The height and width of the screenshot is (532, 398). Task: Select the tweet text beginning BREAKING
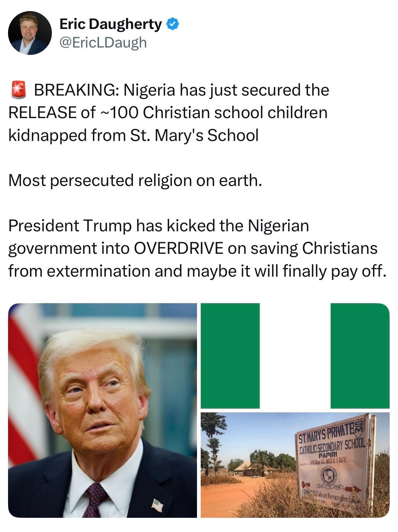point(169,112)
